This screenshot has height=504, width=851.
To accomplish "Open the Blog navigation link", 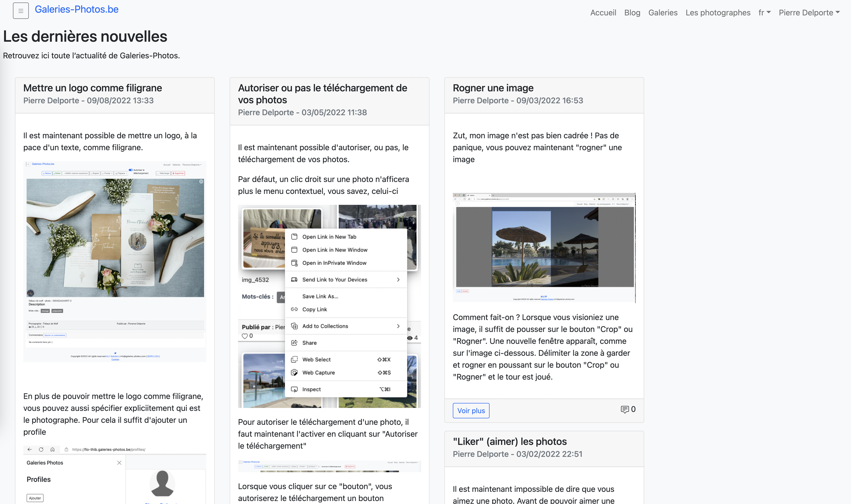I will (632, 13).
